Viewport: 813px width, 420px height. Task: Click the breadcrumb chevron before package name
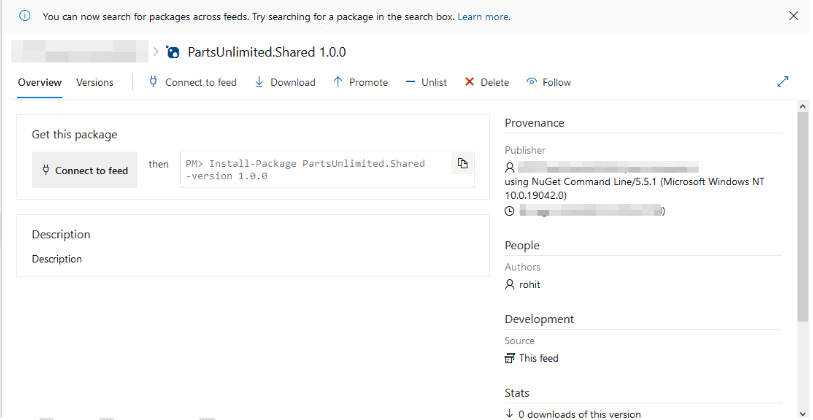tap(156, 52)
